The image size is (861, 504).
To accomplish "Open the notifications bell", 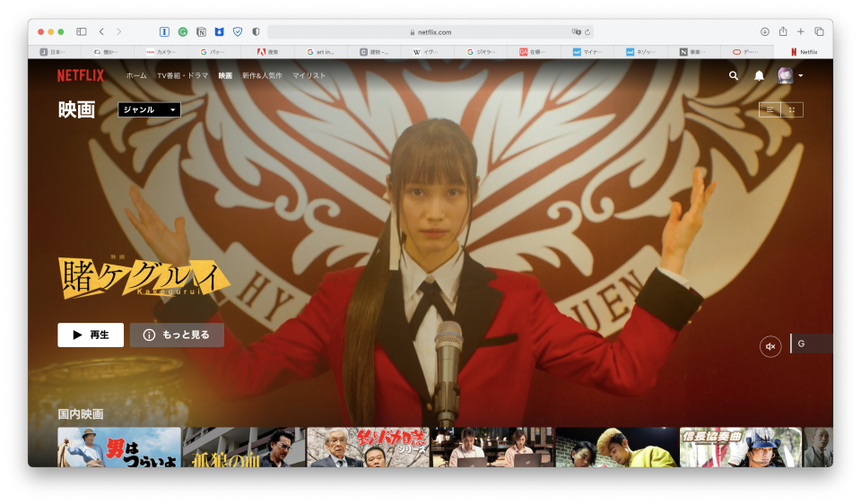I will coord(759,75).
